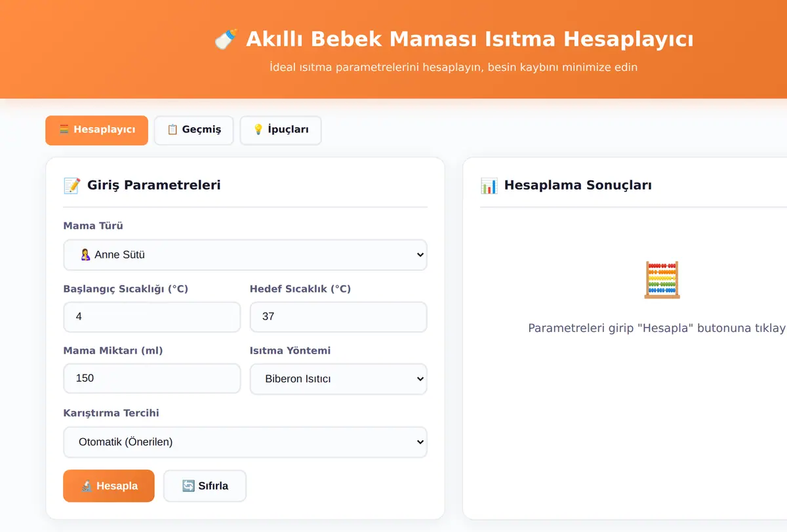Click the header subtitle about ideal ısıtma parametrelerini
The image size is (787, 532).
pyautogui.click(x=453, y=67)
